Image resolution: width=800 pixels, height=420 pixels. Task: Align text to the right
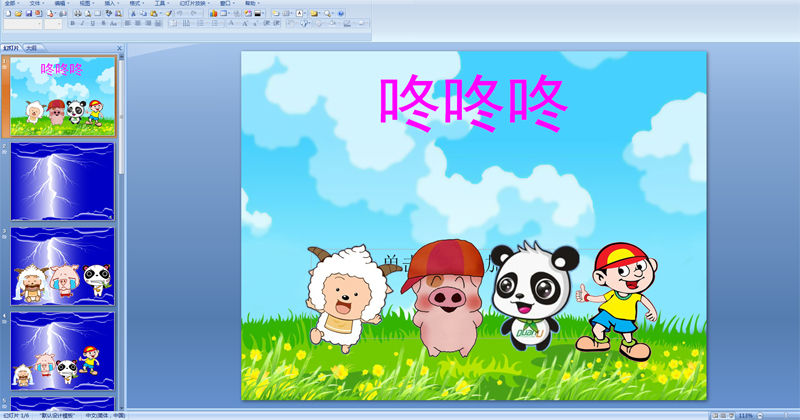(x=148, y=23)
